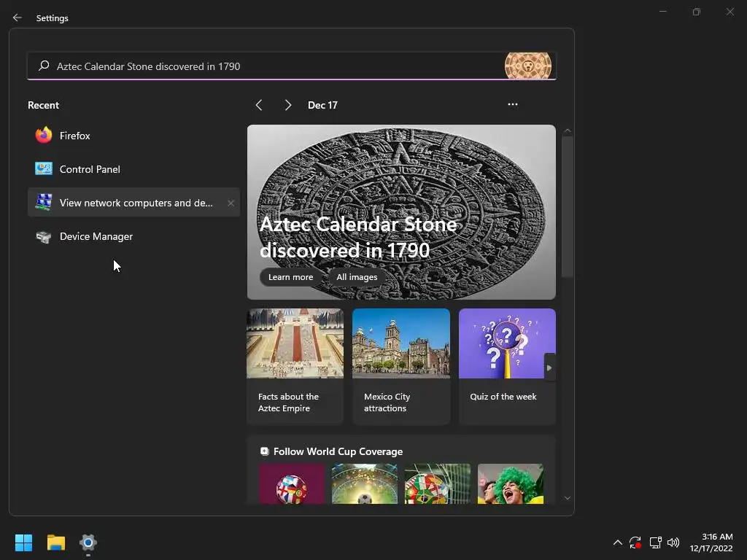Image resolution: width=747 pixels, height=560 pixels.
Task: Go to next day highlight arrow
Action: click(x=287, y=105)
